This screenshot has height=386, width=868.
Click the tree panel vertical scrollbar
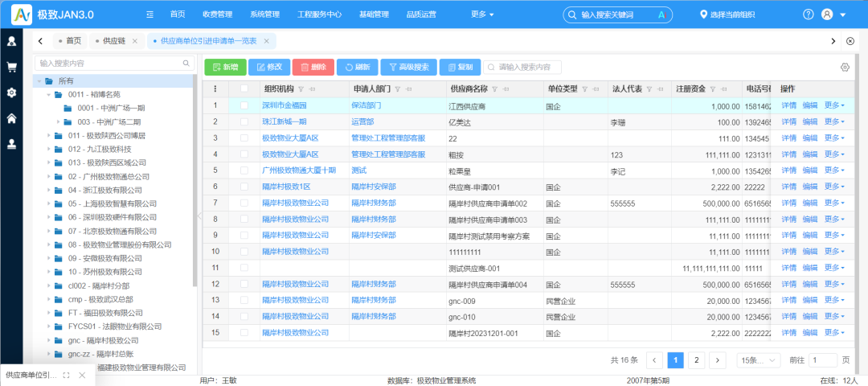(194, 181)
